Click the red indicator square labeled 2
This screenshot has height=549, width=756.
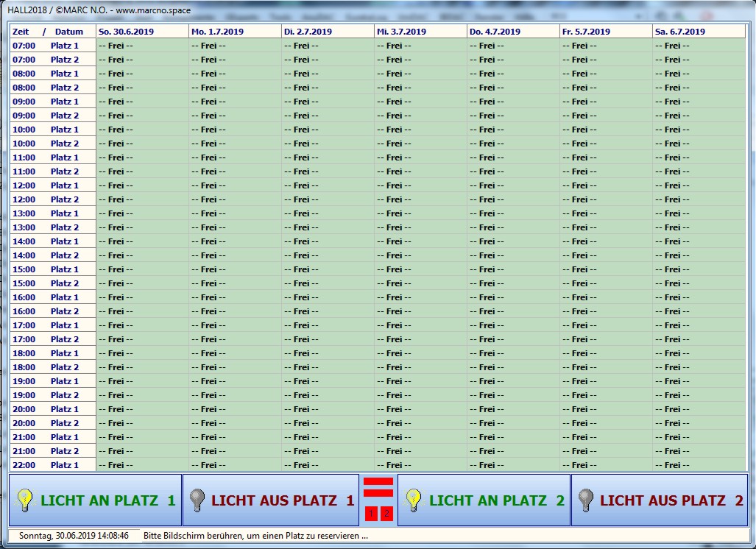pos(386,514)
